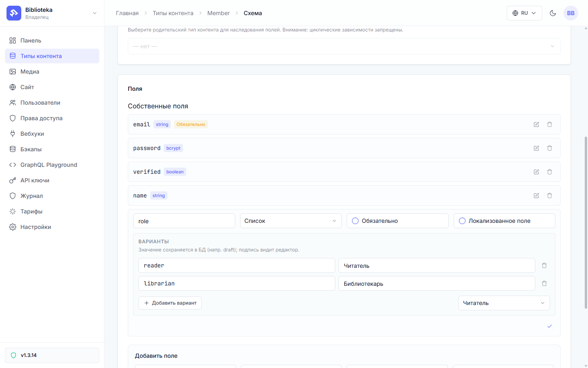Toggle dark mode moon icon

point(553,13)
